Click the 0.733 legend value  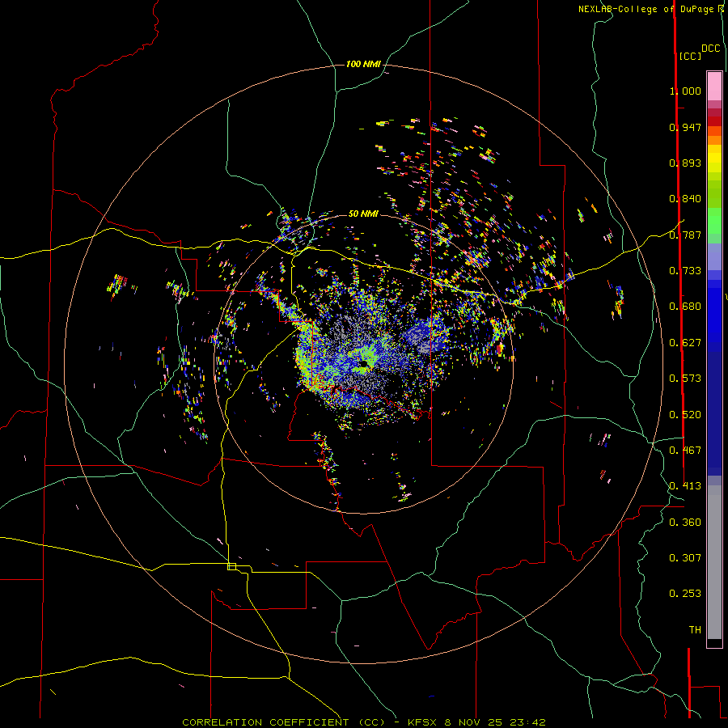[x=685, y=271]
